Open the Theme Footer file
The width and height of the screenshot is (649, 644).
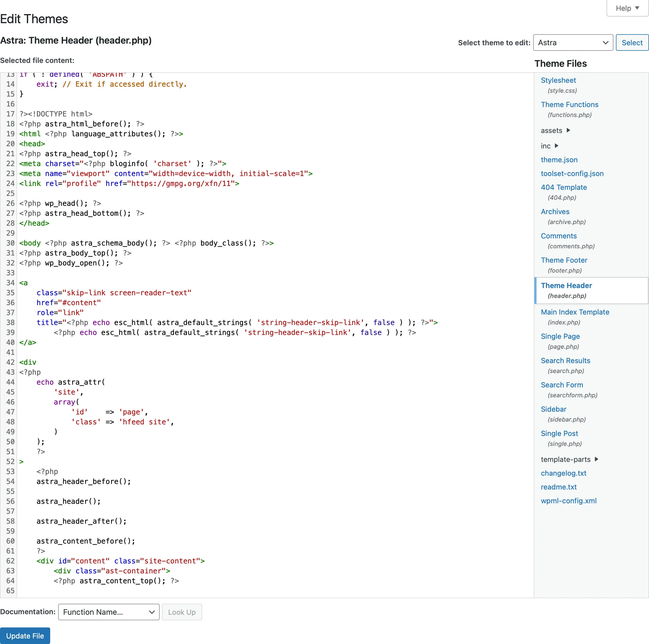tap(564, 260)
